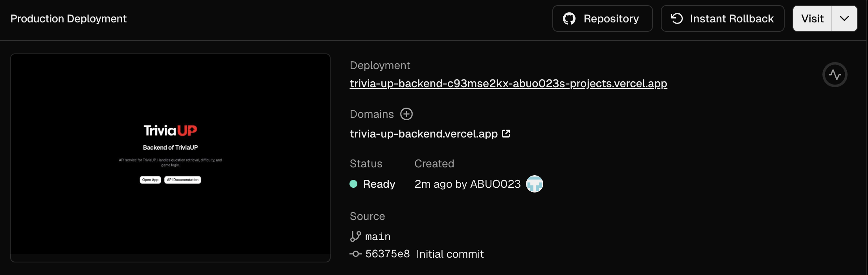Open the trivia-up-backend-c93mse2kx deployment URL
This screenshot has height=275, width=868.
tap(508, 83)
